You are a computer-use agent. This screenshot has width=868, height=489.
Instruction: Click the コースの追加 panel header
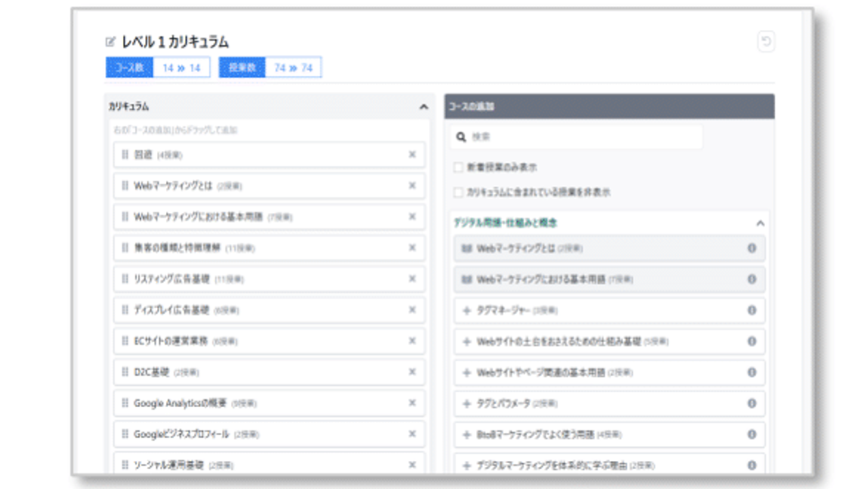tap(609, 107)
